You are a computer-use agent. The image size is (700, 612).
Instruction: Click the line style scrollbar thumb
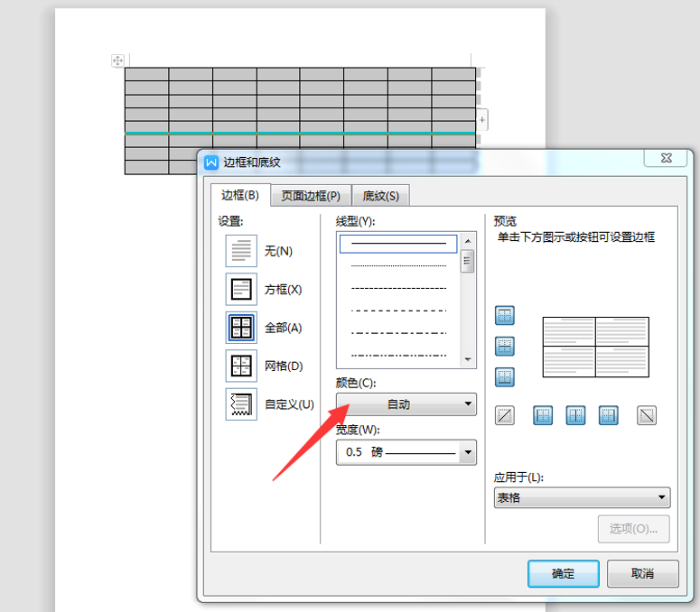pyautogui.click(x=467, y=261)
